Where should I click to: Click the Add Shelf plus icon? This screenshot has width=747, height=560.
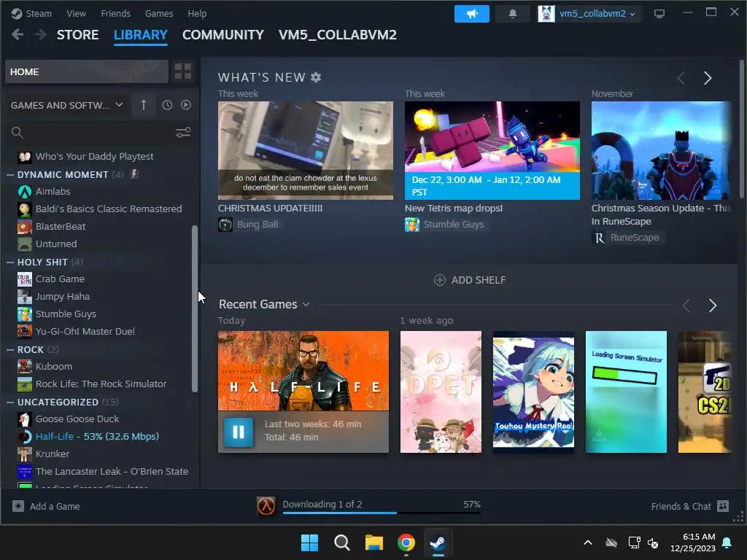click(x=439, y=280)
